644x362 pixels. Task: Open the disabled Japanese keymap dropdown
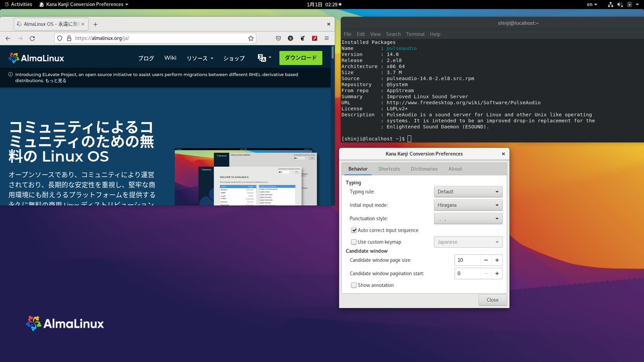468,242
